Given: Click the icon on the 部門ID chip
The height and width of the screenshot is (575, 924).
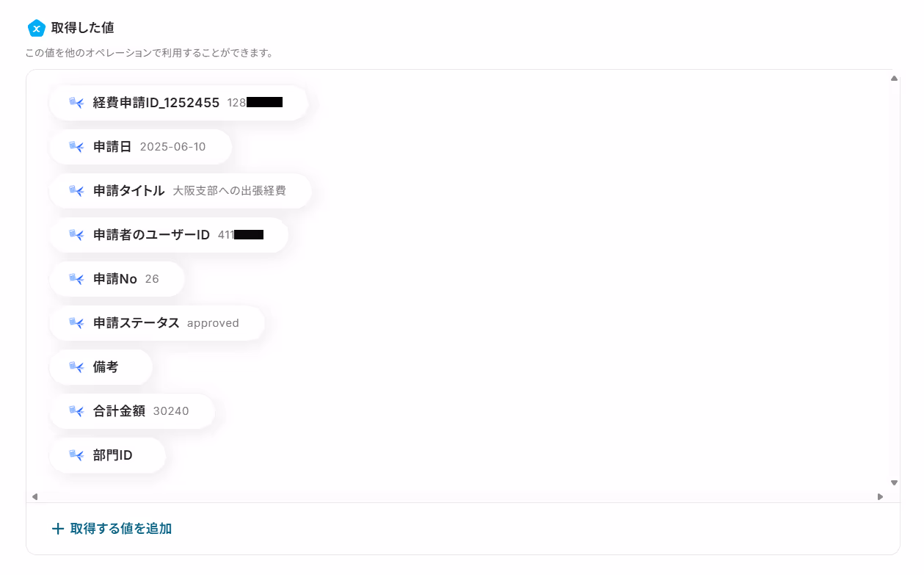Looking at the screenshot, I should (76, 455).
